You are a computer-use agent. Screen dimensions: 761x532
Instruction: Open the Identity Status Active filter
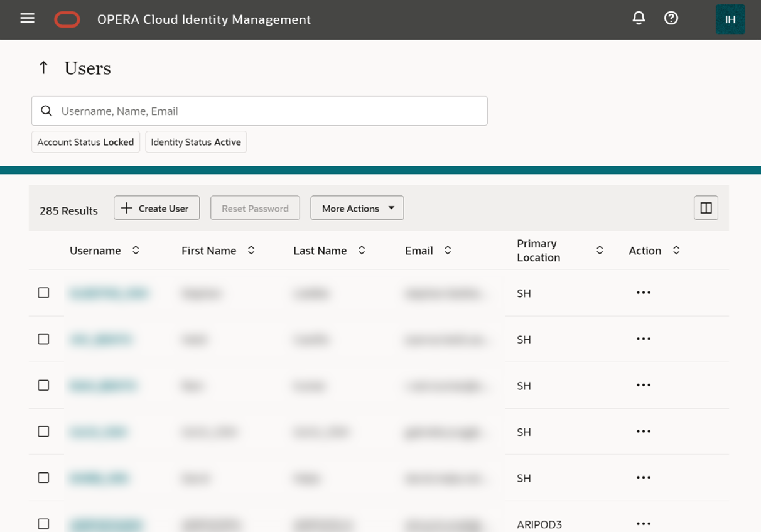click(x=196, y=142)
